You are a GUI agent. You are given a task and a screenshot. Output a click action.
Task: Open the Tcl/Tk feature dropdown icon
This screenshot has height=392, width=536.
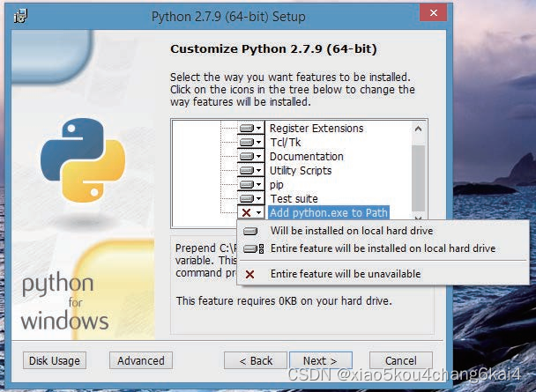pos(250,142)
